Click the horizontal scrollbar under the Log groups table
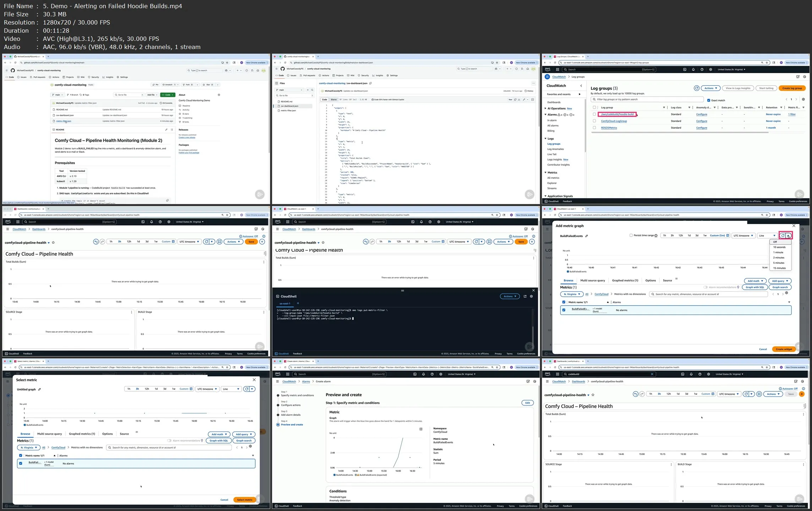 [680, 132]
